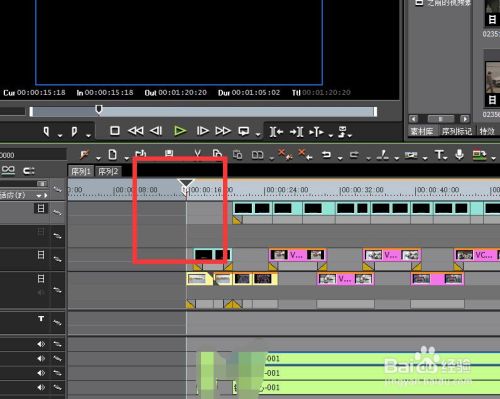This screenshot has height=399, width=500.
Task: Click the timeline playhead cursor on ruler
Action: (x=185, y=187)
